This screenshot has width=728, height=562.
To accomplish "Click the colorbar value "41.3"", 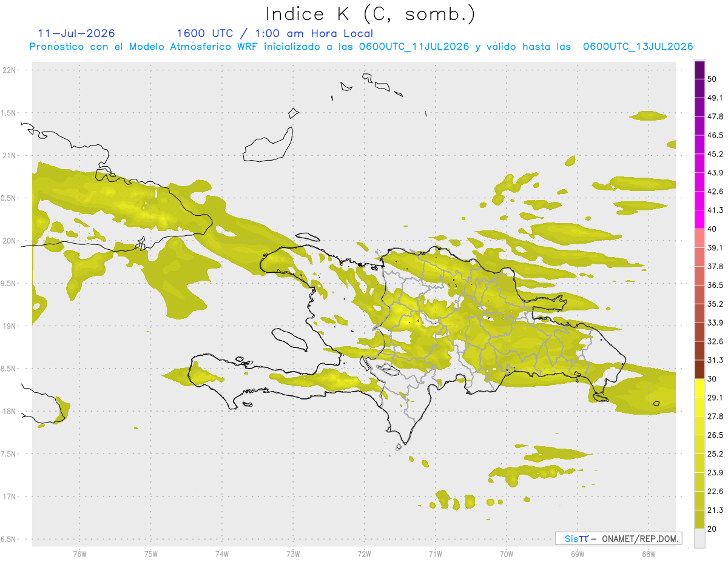I will 715,210.
